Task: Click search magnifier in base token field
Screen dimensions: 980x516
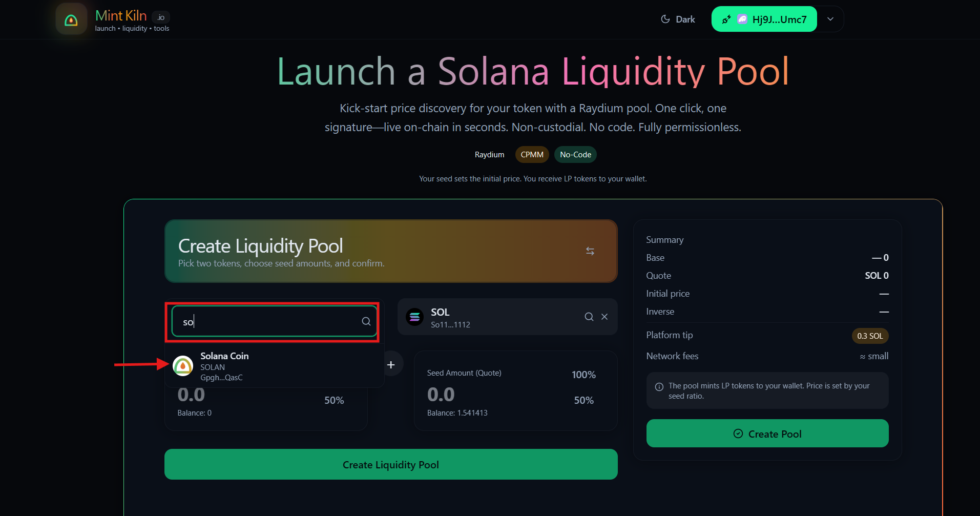Action: [x=366, y=322]
